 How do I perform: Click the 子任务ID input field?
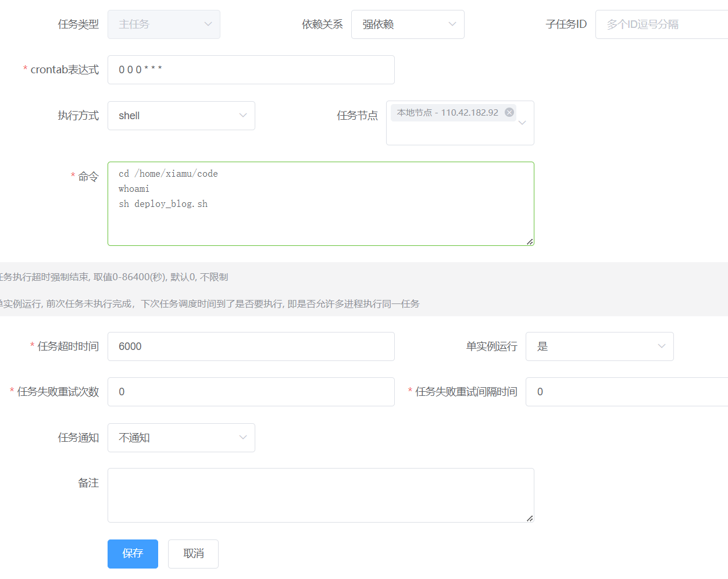(x=657, y=24)
